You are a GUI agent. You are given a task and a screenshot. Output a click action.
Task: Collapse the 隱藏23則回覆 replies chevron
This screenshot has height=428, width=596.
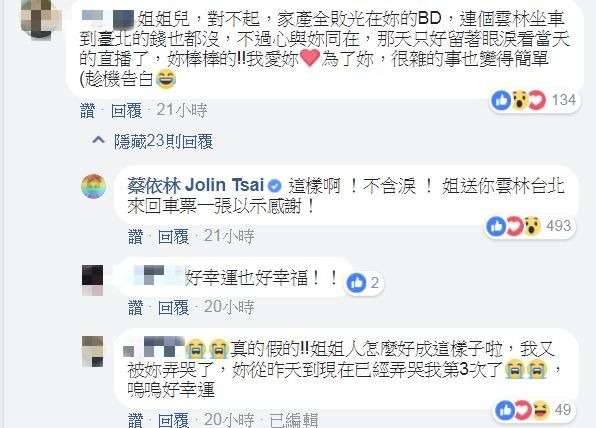point(98,141)
